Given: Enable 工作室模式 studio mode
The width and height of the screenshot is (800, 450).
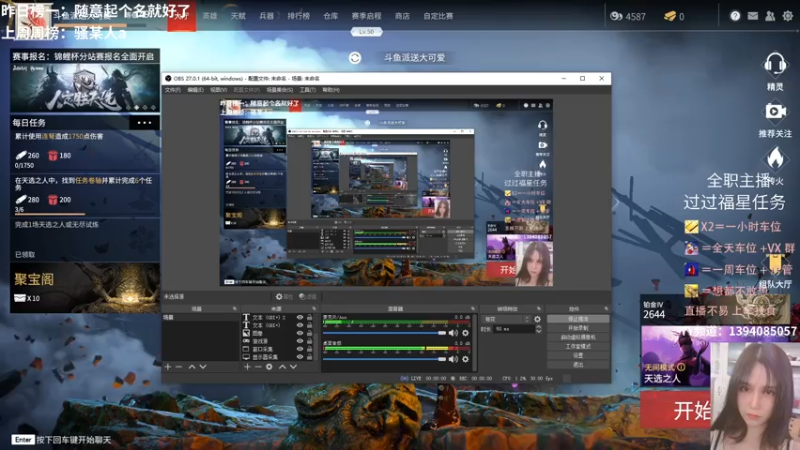Looking at the screenshot, I should [578, 346].
